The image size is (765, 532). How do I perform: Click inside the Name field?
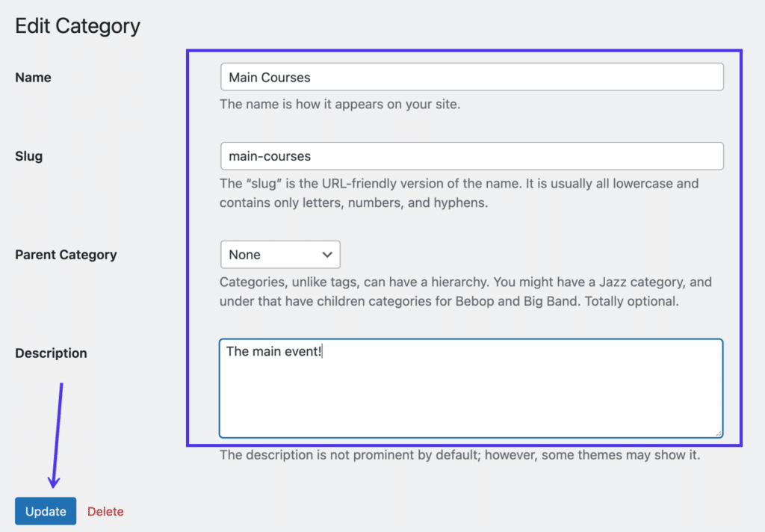tap(471, 76)
